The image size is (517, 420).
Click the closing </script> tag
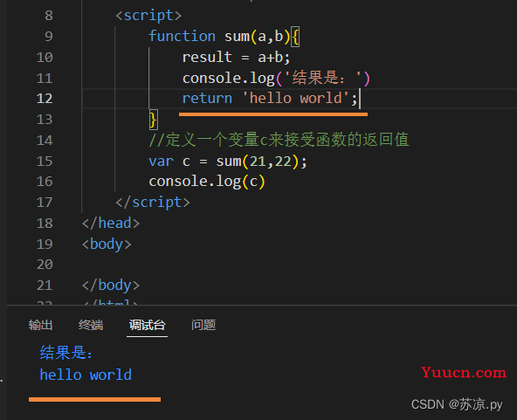(x=153, y=203)
